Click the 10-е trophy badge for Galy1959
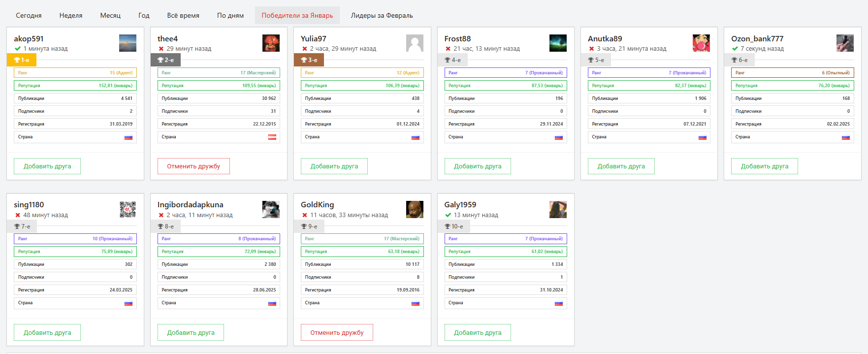868x354 pixels. coord(453,226)
